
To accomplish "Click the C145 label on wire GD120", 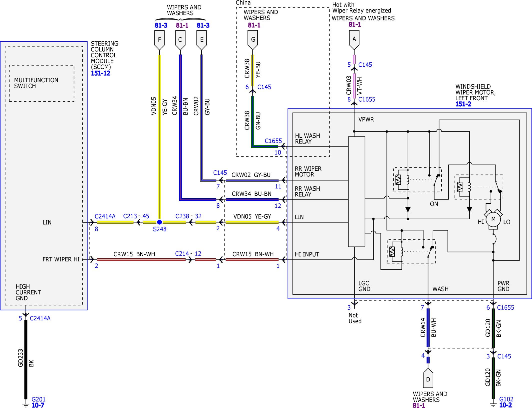I will tap(504, 356).
